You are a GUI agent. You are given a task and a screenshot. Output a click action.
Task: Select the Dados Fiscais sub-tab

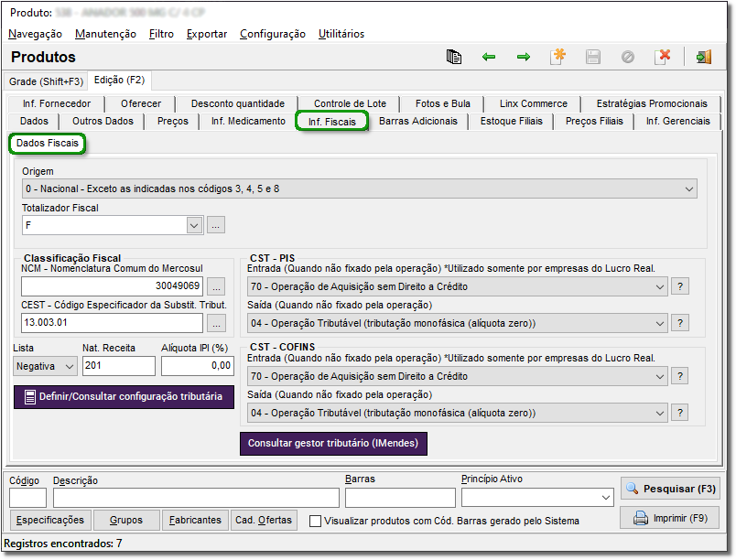(x=48, y=143)
